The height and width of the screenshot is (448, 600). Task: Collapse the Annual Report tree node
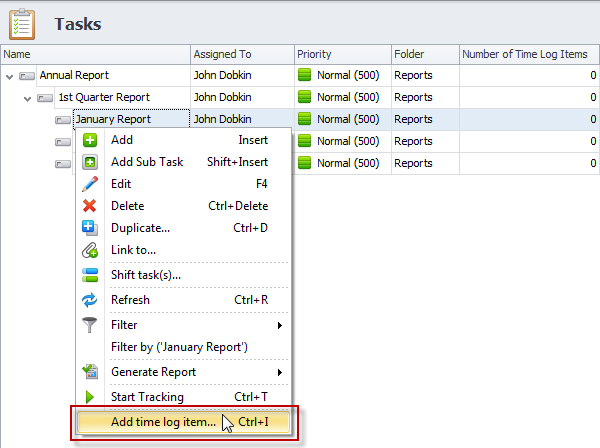[10, 75]
